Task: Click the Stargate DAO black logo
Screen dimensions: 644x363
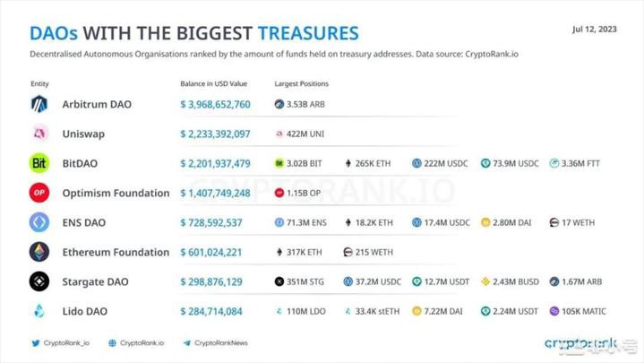Action: (39, 281)
